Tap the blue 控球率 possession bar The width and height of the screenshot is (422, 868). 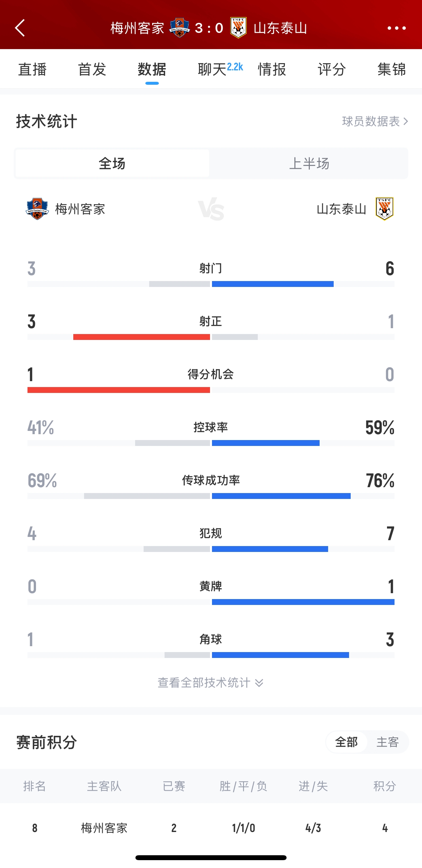pyautogui.click(x=265, y=443)
